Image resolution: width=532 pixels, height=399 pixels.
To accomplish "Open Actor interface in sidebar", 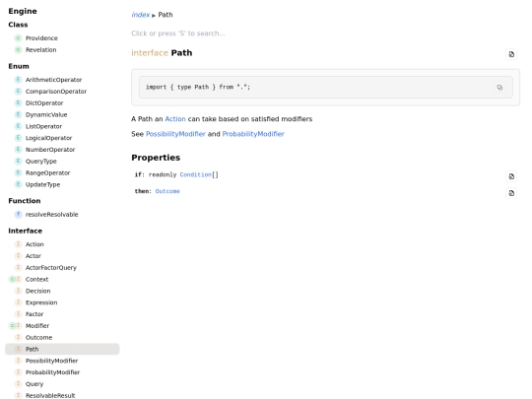I will [x=33, y=256].
